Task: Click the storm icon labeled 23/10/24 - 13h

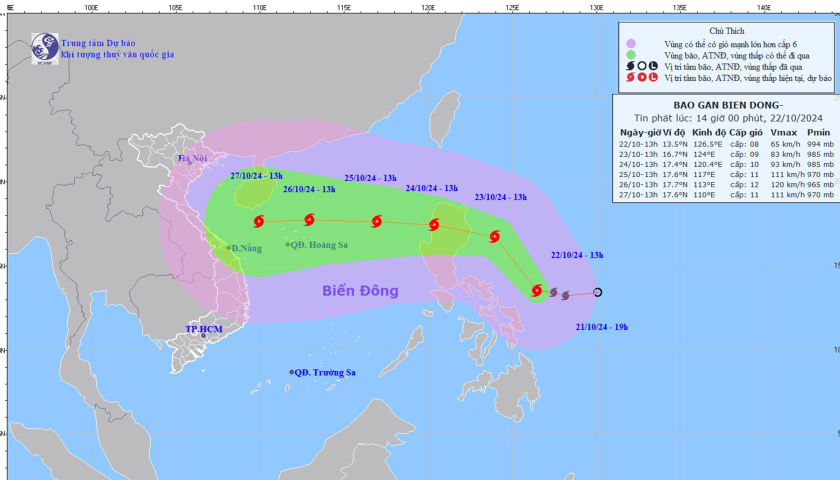Action: [x=495, y=237]
